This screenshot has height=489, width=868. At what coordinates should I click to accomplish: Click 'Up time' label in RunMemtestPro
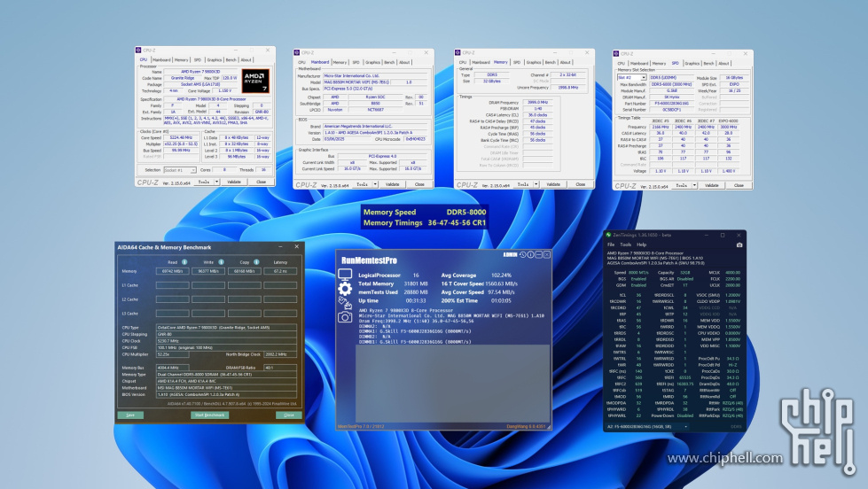point(368,301)
